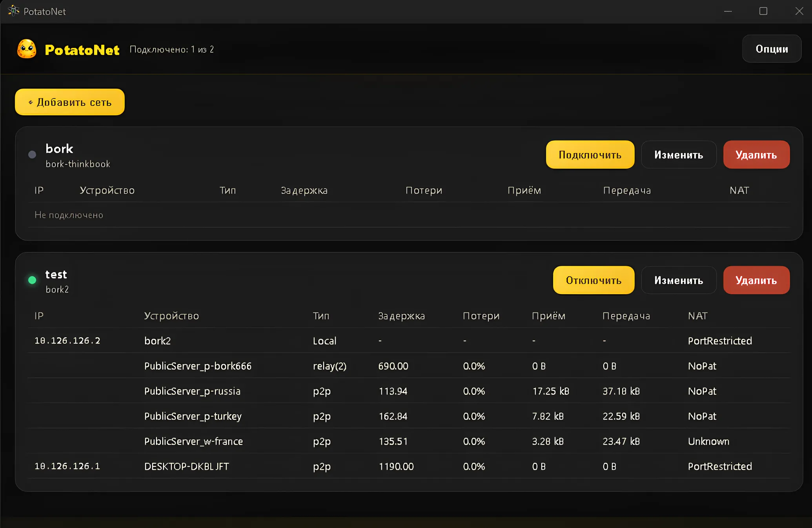
Task: Click Изменить for the test network
Action: (x=679, y=280)
